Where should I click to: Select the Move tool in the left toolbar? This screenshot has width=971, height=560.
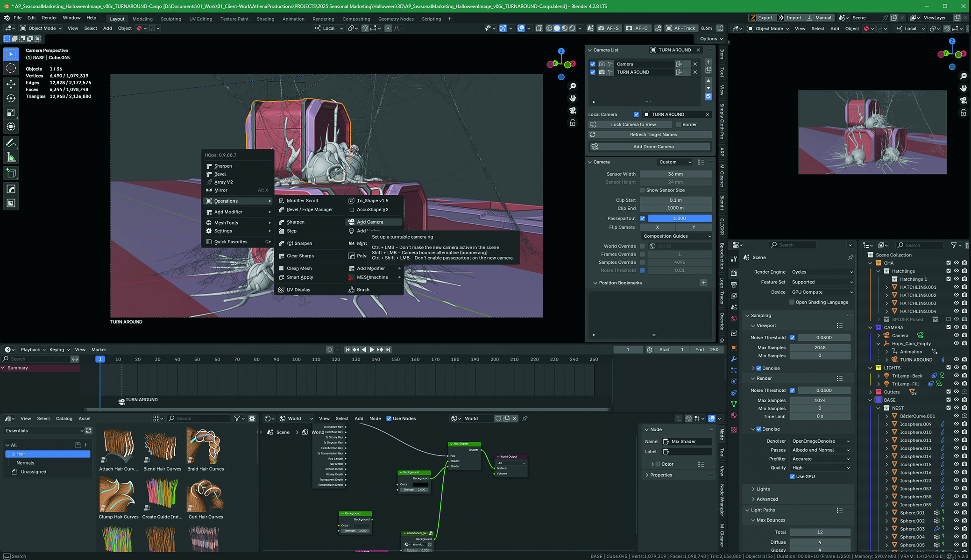[11, 84]
